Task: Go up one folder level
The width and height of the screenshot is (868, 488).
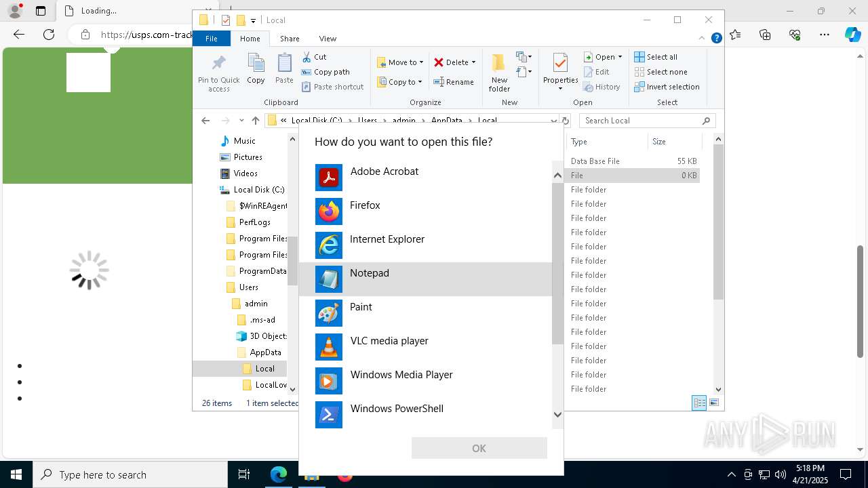Action: 255,121
